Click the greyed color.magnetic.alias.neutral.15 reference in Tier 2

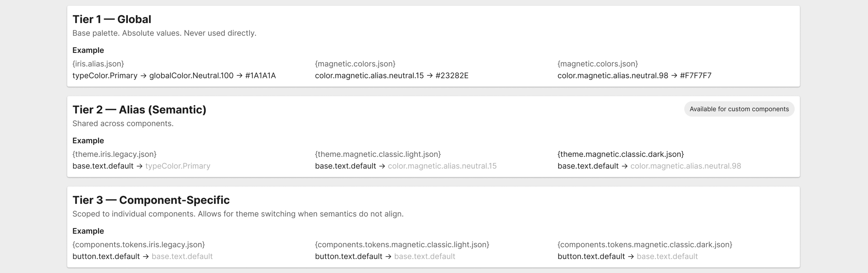(x=442, y=166)
